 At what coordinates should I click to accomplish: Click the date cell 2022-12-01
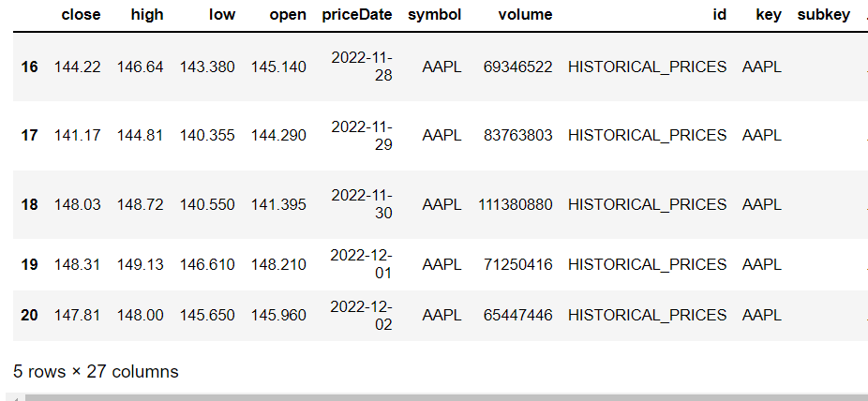point(362,264)
